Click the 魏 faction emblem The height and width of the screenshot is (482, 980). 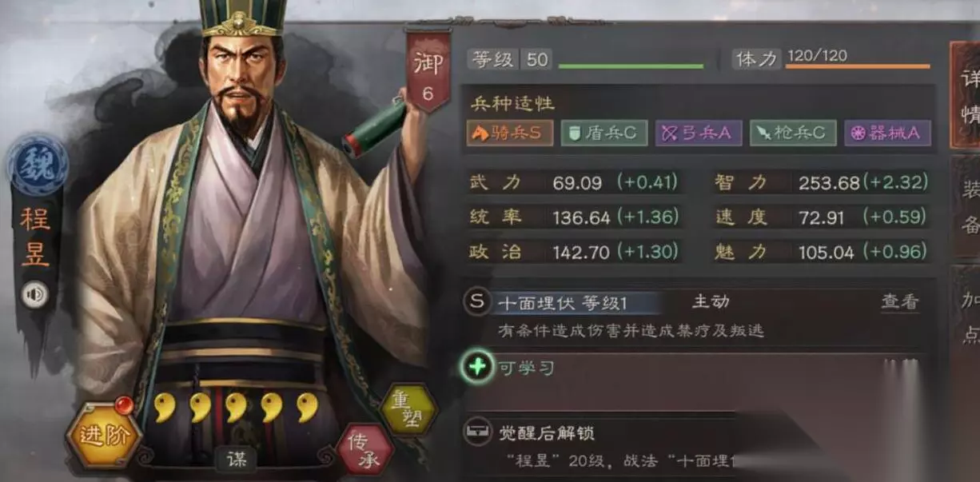[38, 165]
